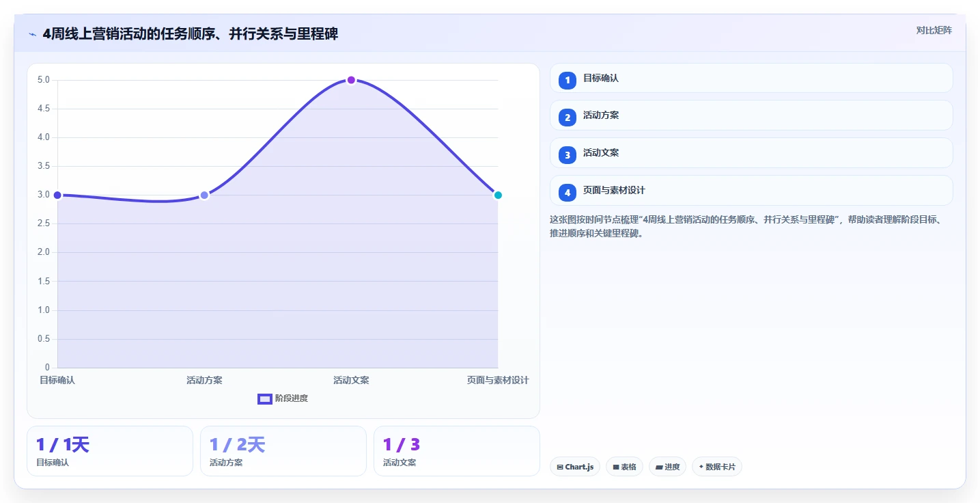Viewport: 980px width, 503px height.
Task: Click the peak data point for 活动文案
Action: click(x=351, y=80)
